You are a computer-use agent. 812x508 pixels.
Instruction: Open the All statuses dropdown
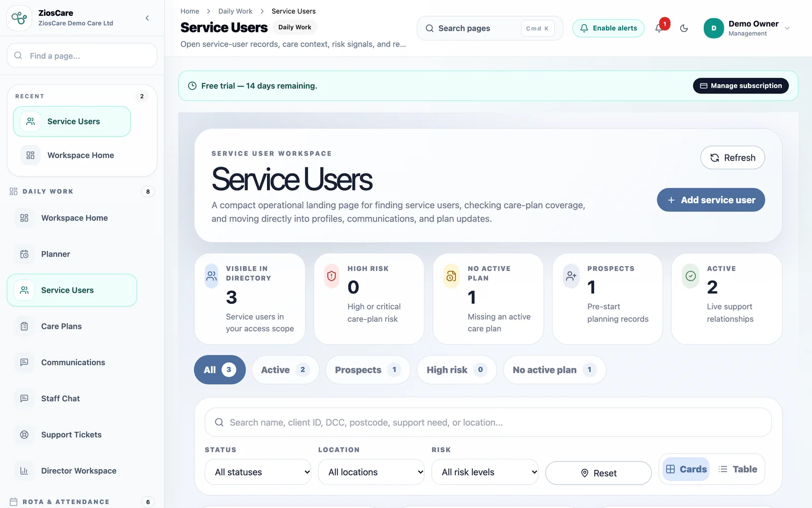(x=258, y=472)
